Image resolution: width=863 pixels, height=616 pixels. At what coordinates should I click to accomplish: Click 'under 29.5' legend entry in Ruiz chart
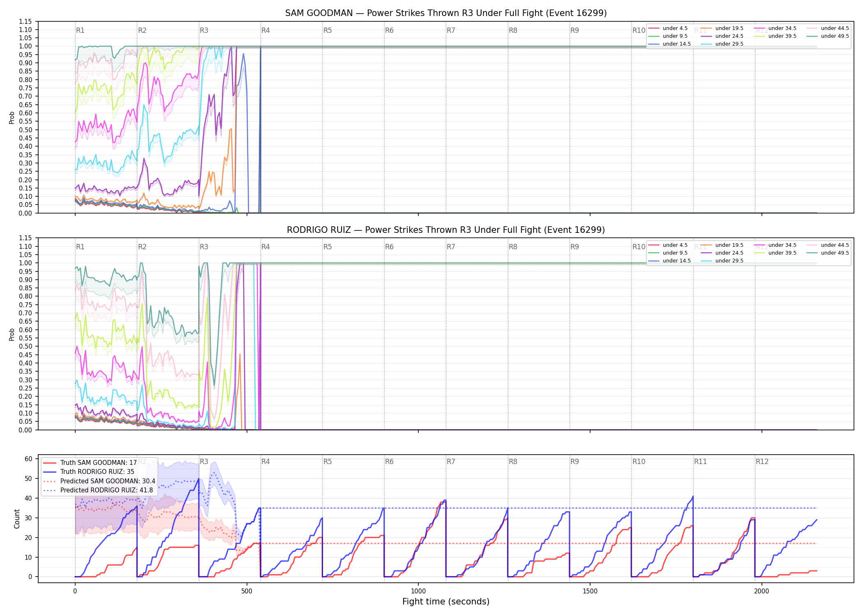722,261
